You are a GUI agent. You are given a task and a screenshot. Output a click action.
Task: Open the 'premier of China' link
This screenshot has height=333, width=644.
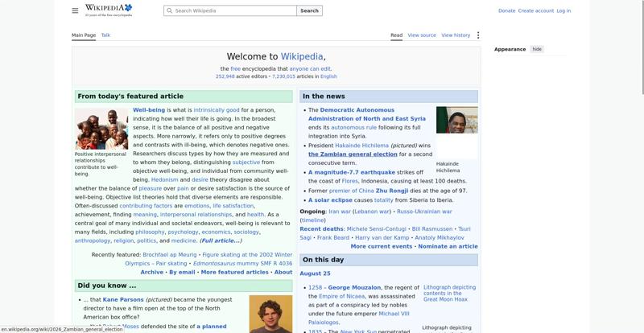[352, 191]
